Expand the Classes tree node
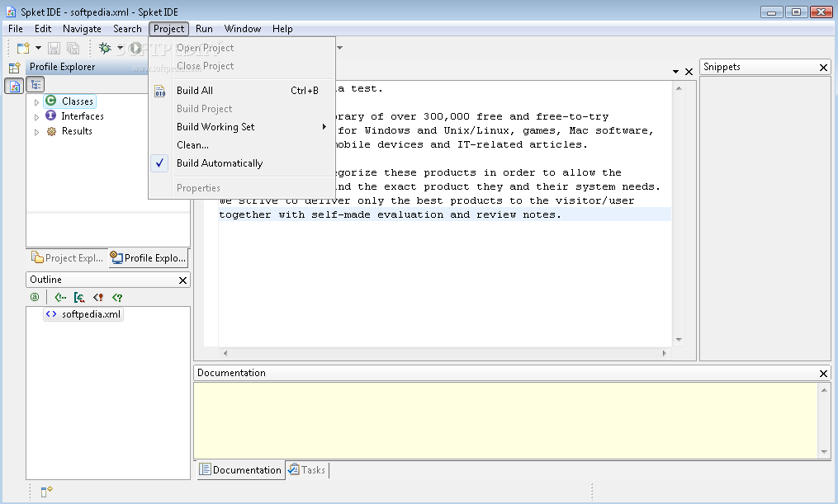 36,102
